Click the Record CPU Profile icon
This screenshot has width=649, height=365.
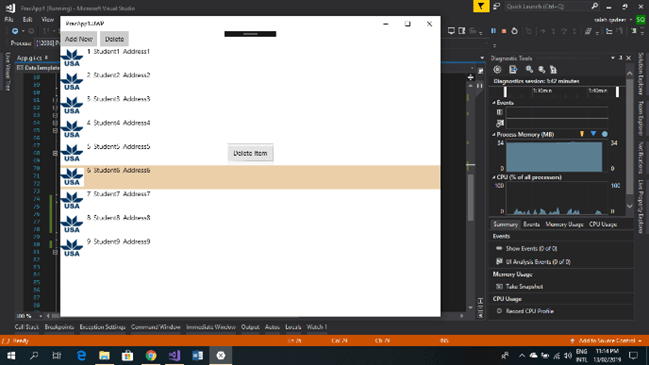click(x=499, y=311)
